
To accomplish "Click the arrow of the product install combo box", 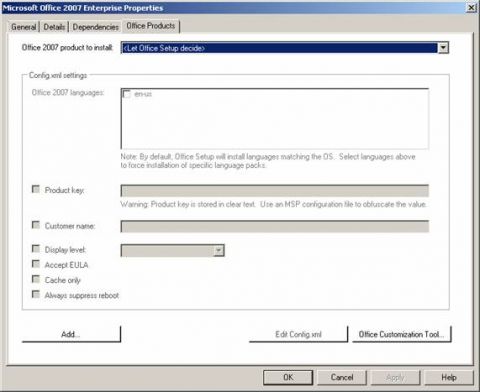I will click(443, 48).
